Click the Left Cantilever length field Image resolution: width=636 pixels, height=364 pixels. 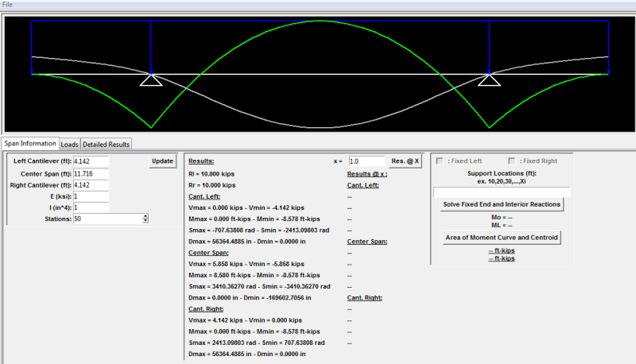(x=91, y=161)
